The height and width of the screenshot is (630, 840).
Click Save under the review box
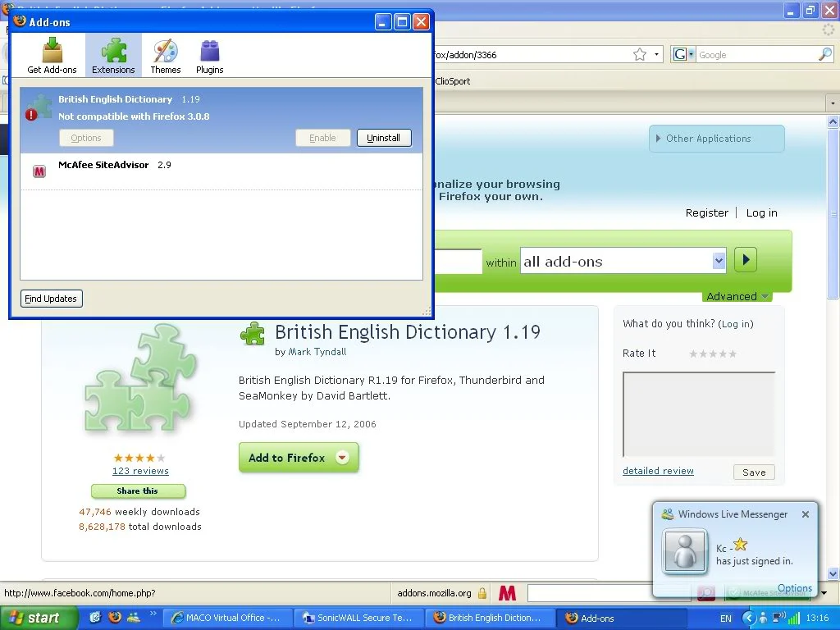[754, 472]
